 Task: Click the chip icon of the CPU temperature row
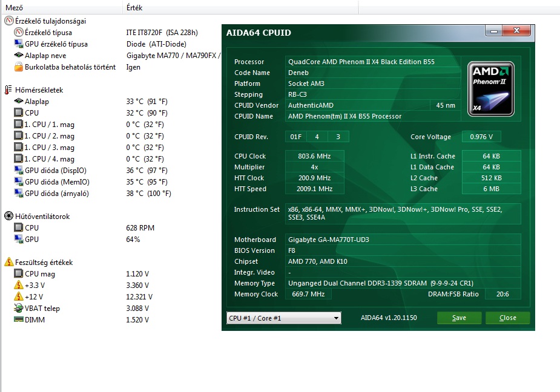click(18, 113)
